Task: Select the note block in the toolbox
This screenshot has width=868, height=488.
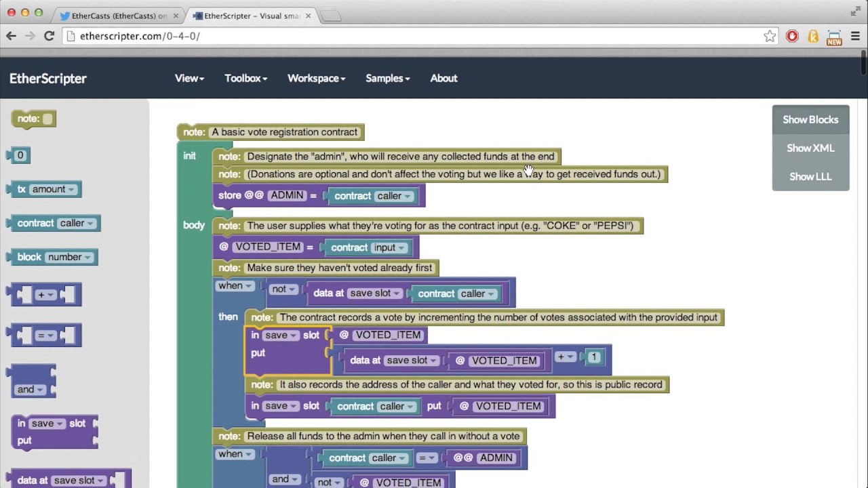Action: [34, 119]
